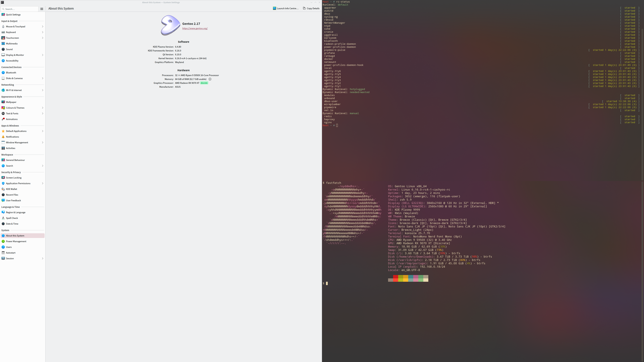Expand the Keyboard submenu chevron
The width and height of the screenshot is (644, 362).
(42, 32)
